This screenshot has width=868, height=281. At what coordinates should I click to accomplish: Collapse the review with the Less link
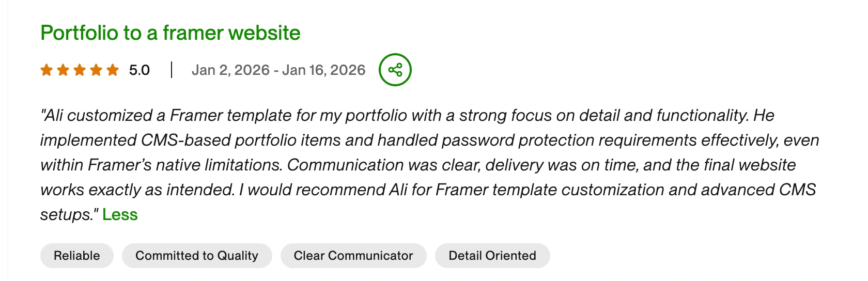coord(120,214)
